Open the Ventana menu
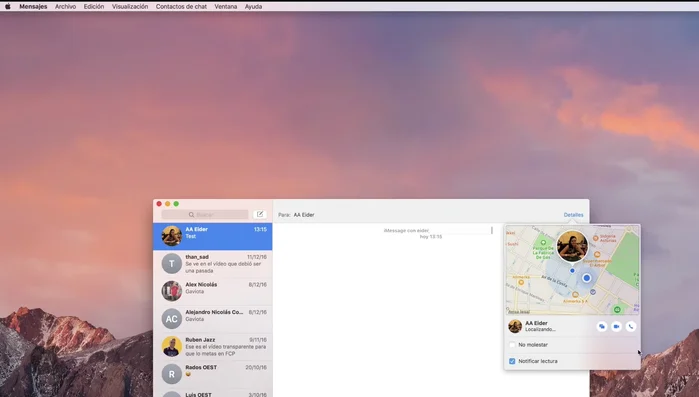 click(x=226, y=7)
